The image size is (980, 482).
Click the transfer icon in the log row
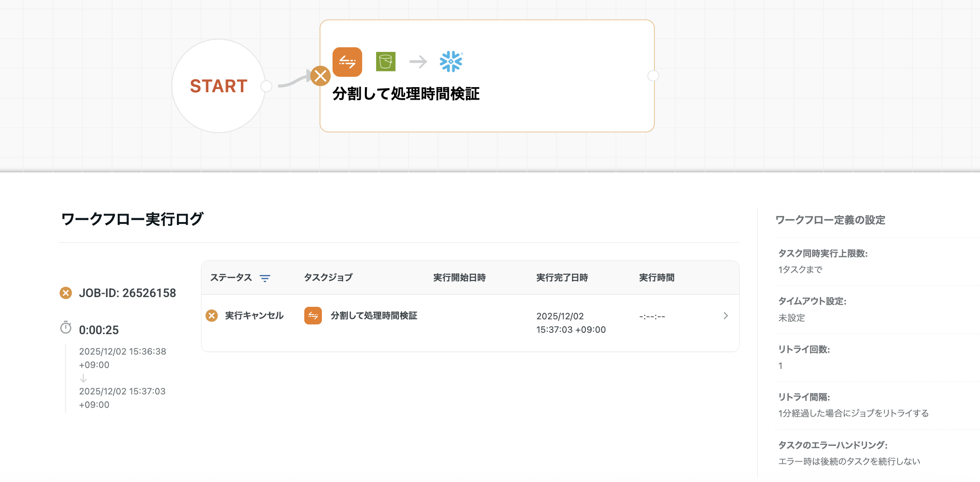click(313, 316)
